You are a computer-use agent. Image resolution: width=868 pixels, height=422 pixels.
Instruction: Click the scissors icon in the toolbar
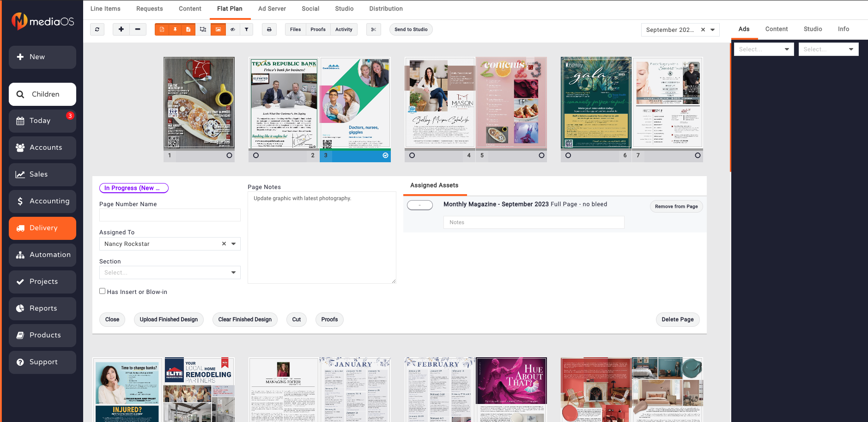(373, 29)
